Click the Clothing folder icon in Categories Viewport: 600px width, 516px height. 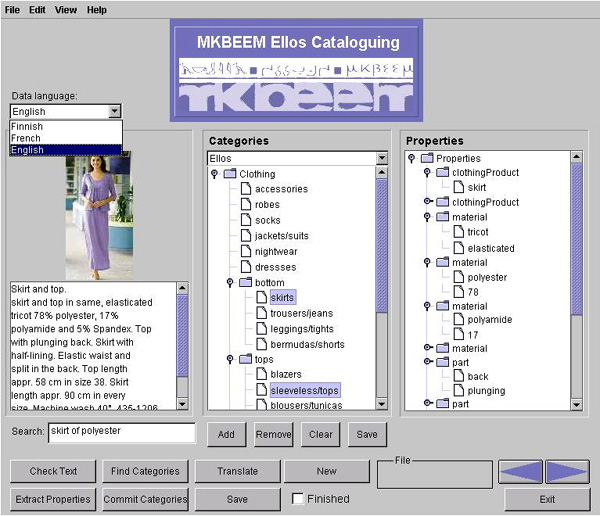click(x=230, y=174)
